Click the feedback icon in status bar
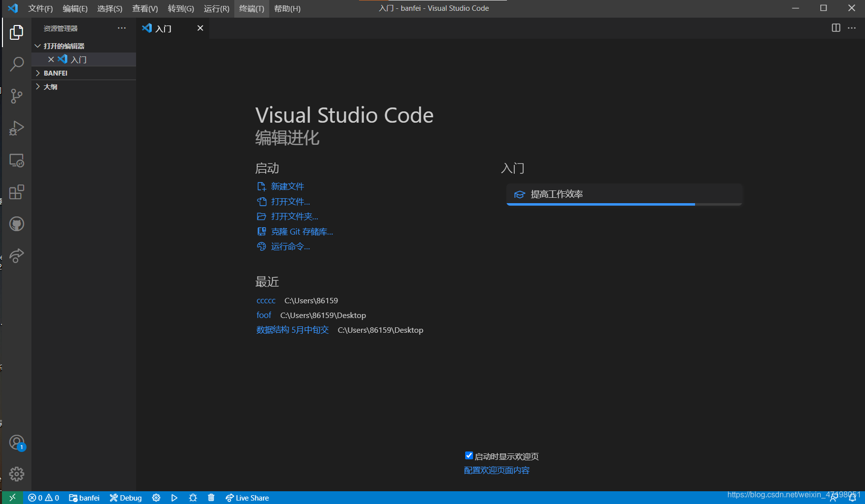 click(834, 498)
